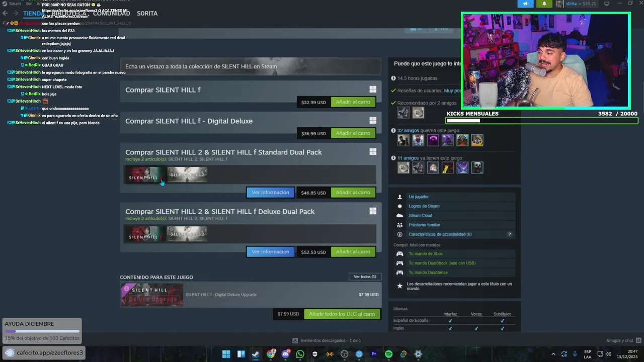Open the Settings gear in the taskbar

pyautogui.click(x=418, y=354)
